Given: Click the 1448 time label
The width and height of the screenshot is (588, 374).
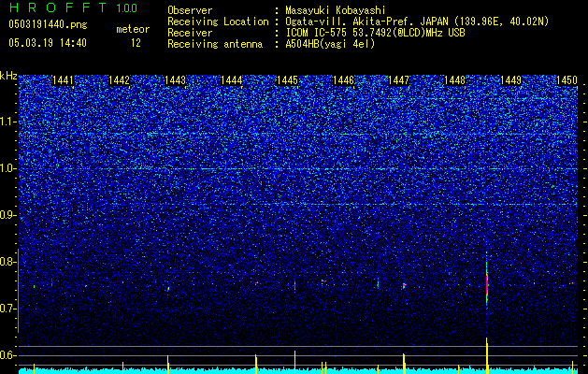Looking at the screenshot, I should pyautogui.click(x=455, y=80).
